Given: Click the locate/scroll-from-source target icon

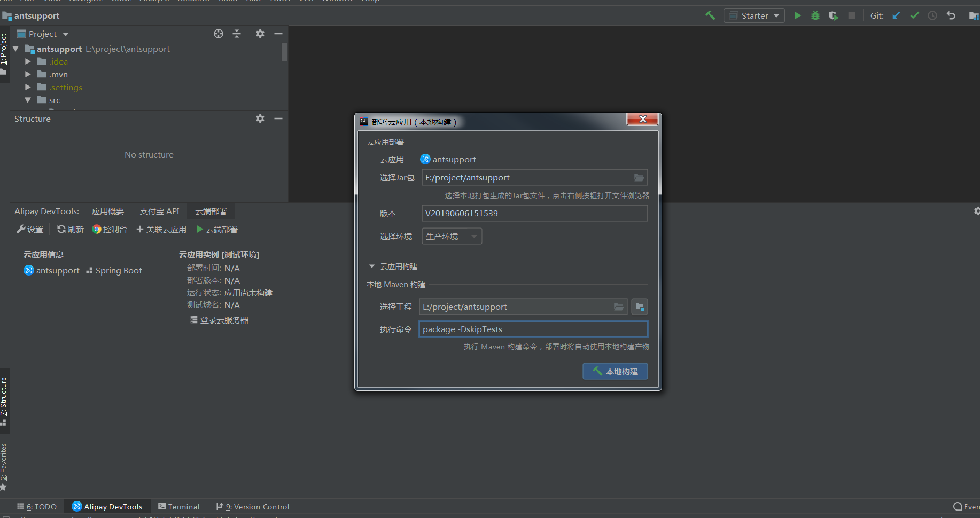Looking at the screenshot, I should 219,34.
